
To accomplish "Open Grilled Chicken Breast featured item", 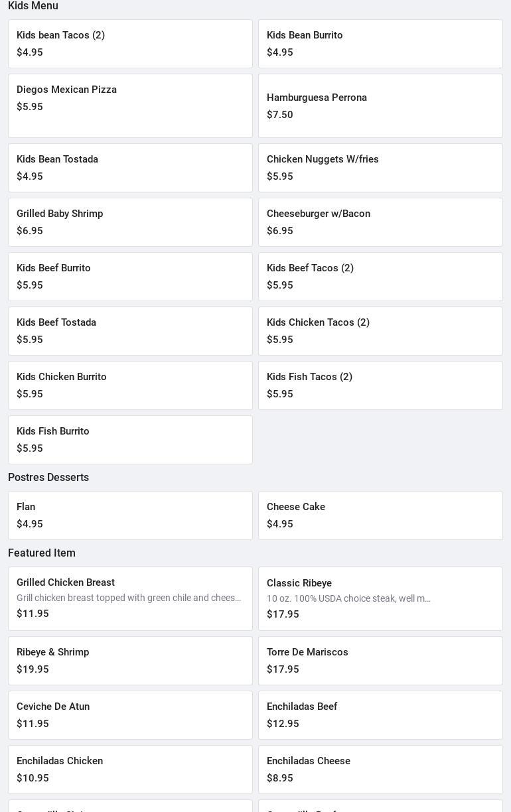I will (x=130, y=598).
